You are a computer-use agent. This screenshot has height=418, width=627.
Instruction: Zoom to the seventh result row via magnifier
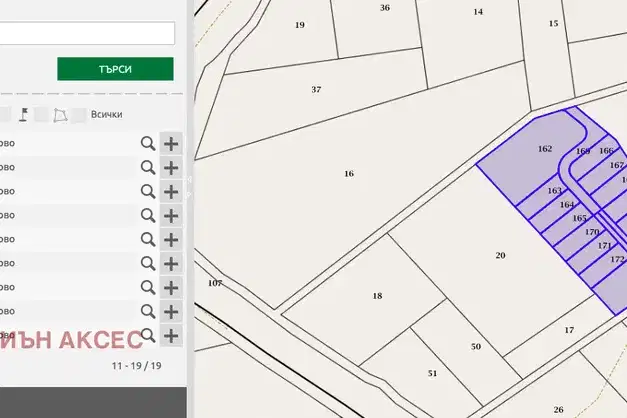pyautogui.click(x=148, y=288)
